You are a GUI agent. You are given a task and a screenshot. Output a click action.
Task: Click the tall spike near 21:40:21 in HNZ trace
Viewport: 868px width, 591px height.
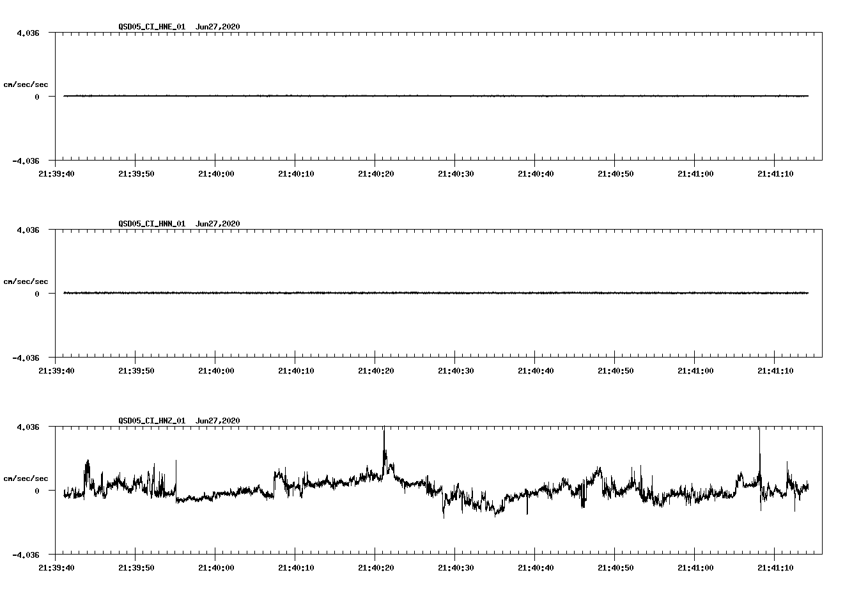(384, 451)
